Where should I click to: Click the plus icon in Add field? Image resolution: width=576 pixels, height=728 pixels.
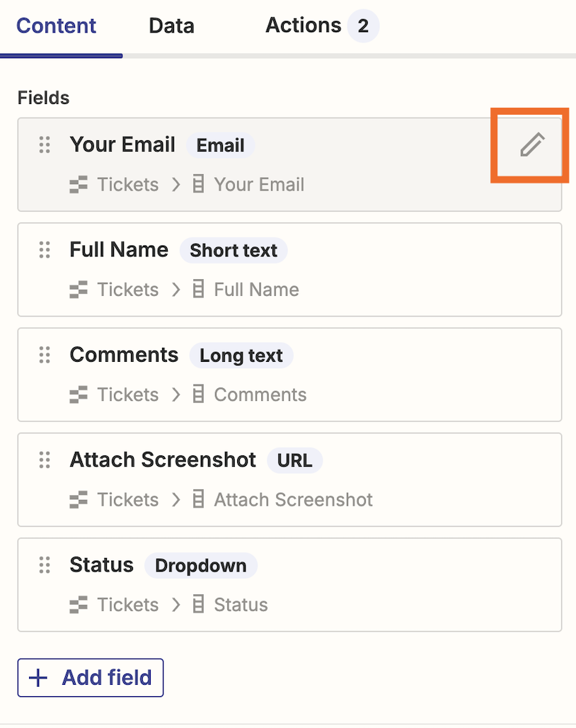point(38,678)
